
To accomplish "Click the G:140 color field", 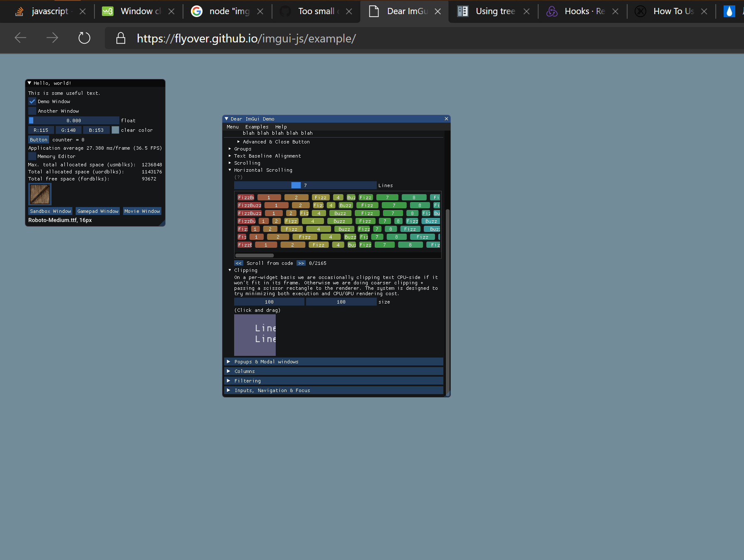I will pos(68,130).
